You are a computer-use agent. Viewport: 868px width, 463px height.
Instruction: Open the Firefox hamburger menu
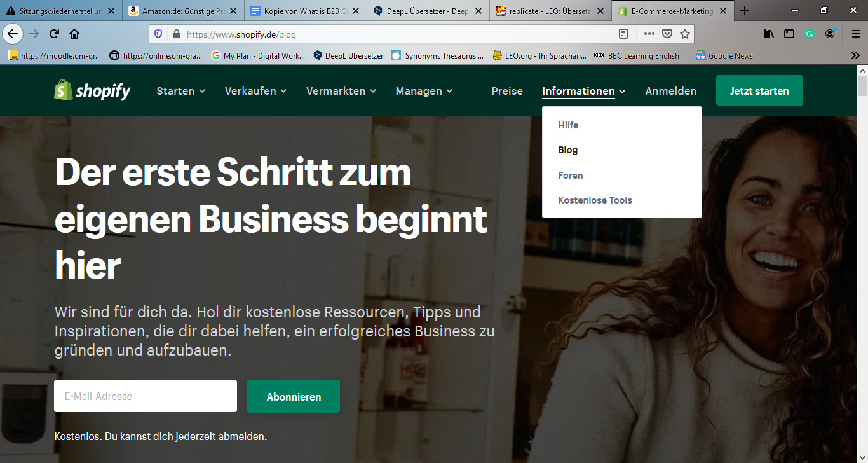coord(855,34)
